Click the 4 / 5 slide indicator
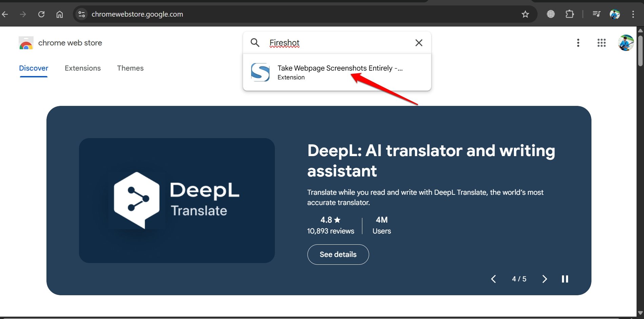Screen dimensions: 644x319 [x=519, y=279]
